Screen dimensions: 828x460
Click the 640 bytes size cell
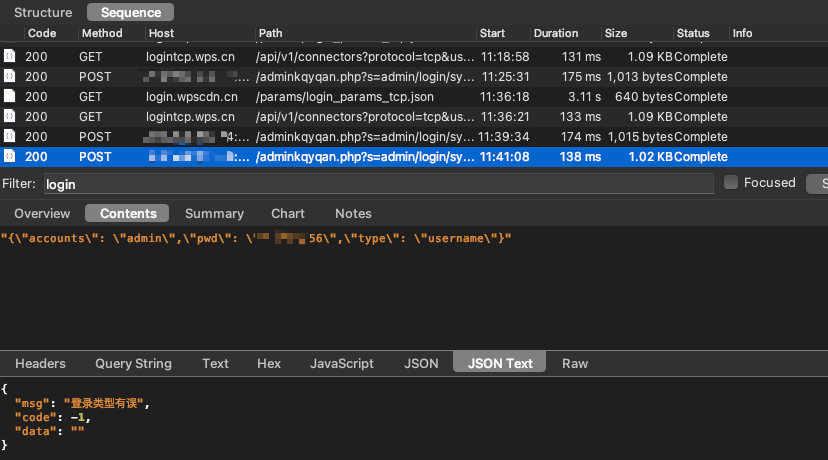(644, 97)
